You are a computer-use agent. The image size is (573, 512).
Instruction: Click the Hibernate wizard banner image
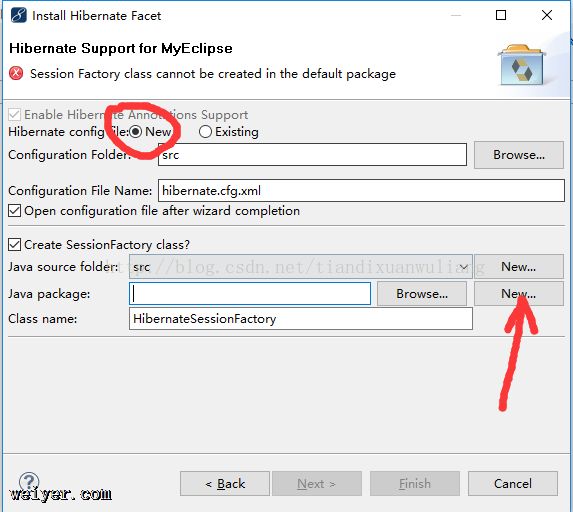click(521, 65)
